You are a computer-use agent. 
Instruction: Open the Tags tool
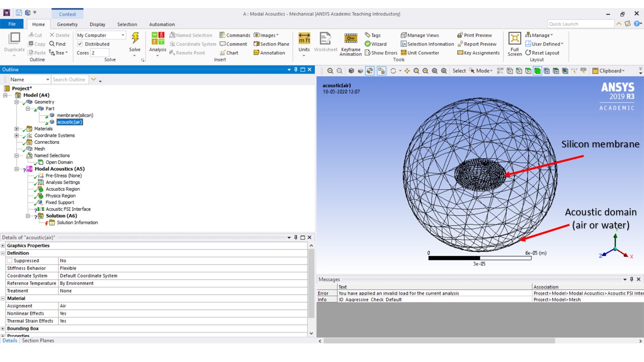tap(372, 35)
